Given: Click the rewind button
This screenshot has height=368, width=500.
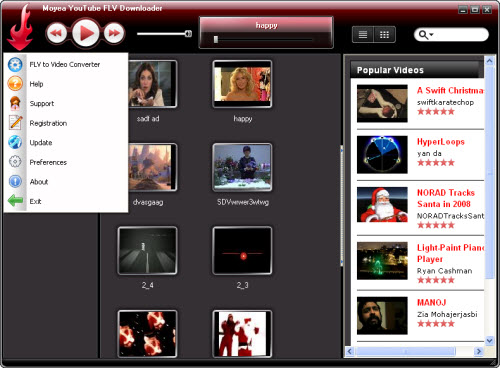Looking at the screenshot, I should (x=56, y=33).
